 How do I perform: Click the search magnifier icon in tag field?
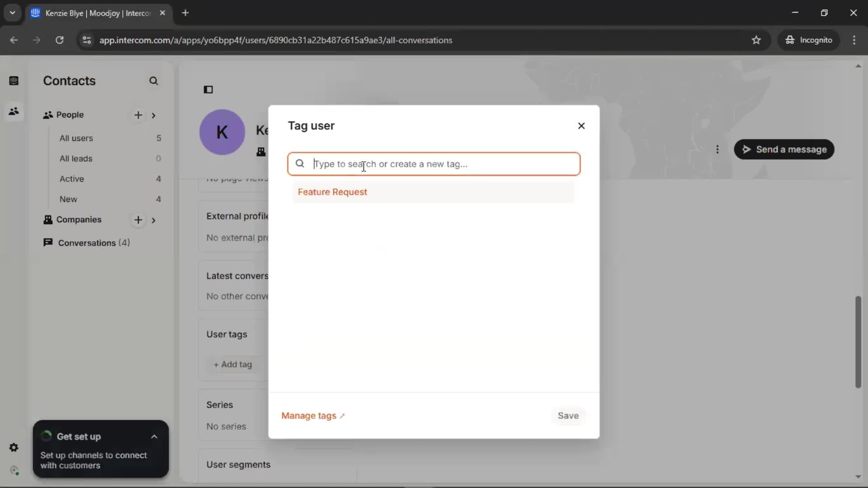point(300,164)
